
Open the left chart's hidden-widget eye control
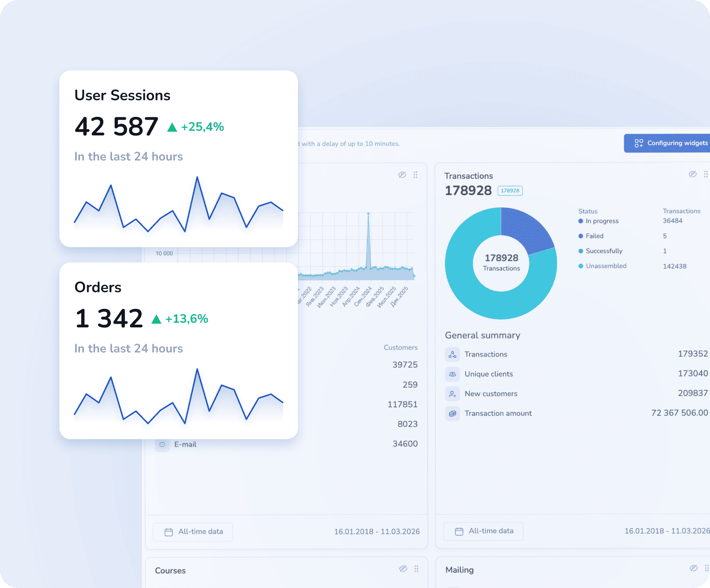[x=402, y=174]
